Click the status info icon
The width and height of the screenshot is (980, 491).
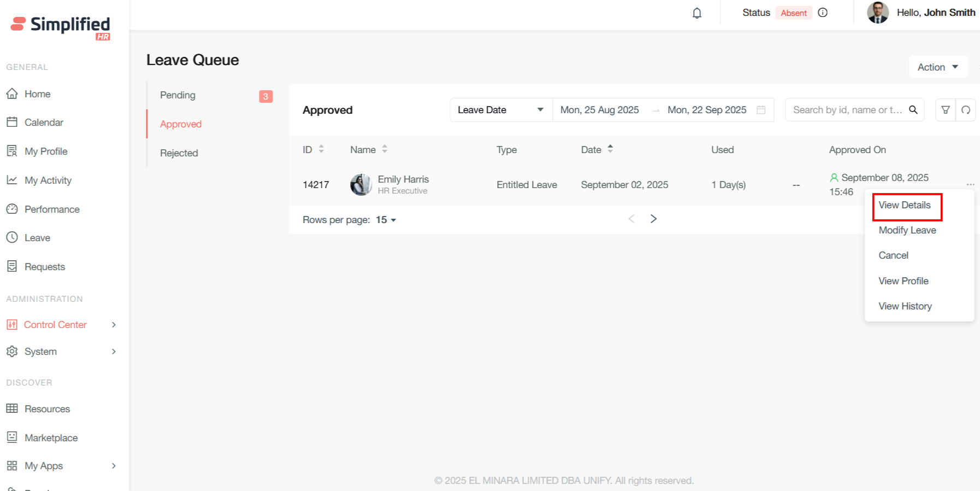pos(823,13)
